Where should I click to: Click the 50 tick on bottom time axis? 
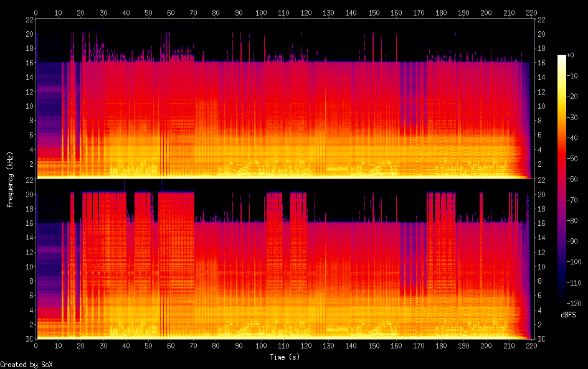148,345
